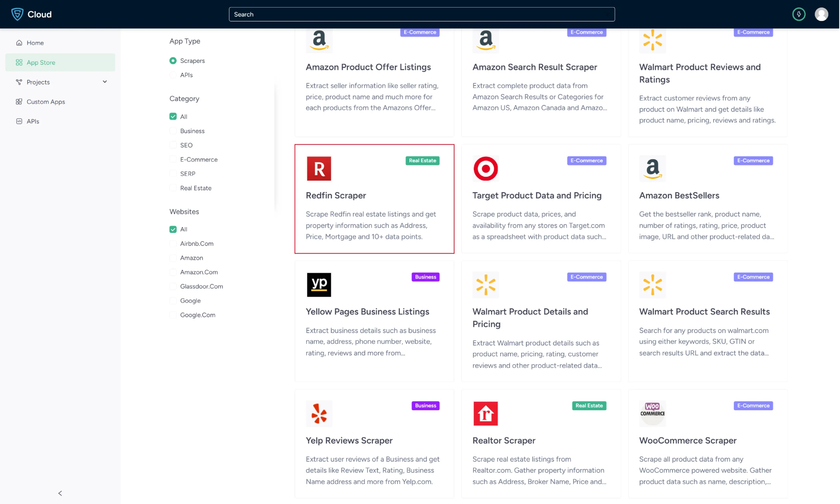The width and height of the screenshot is (840, 504).
Task: Click E-Commerce tag on WooCommerce card
Action: 753,406
